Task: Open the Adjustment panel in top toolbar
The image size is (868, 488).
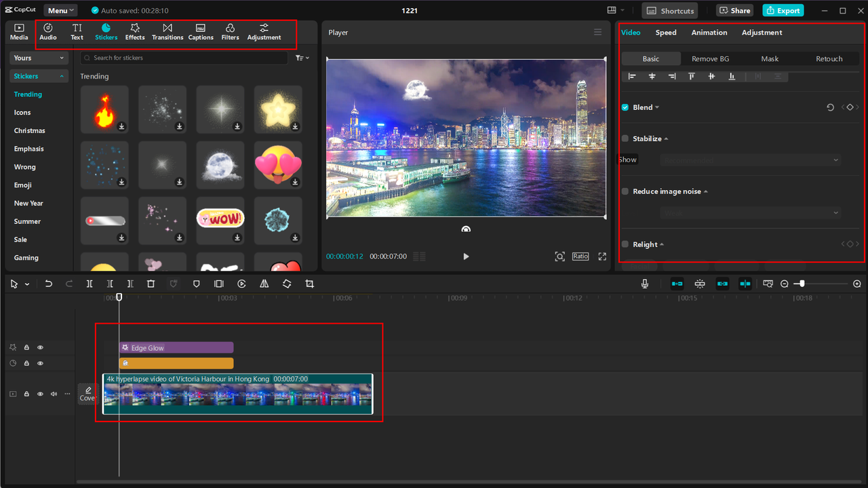Action: pyautogui.click(x=264, y=32)
